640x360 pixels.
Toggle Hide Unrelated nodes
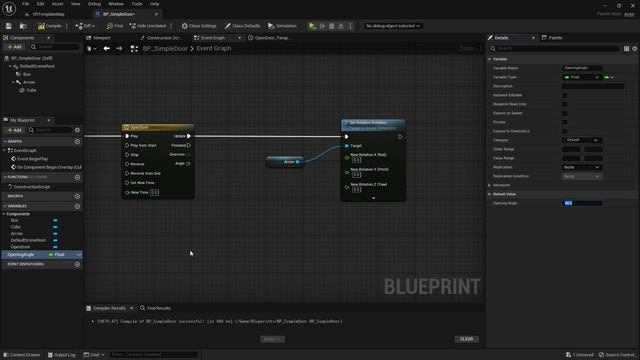point(148,26)
